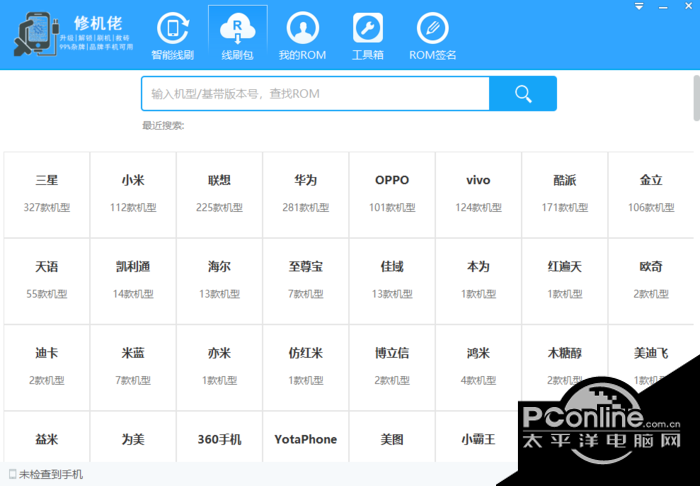The height and width of the screenshot is (486, 700).
Task: Choose the 鸿米 brand tile
Action: coord(478,368)
